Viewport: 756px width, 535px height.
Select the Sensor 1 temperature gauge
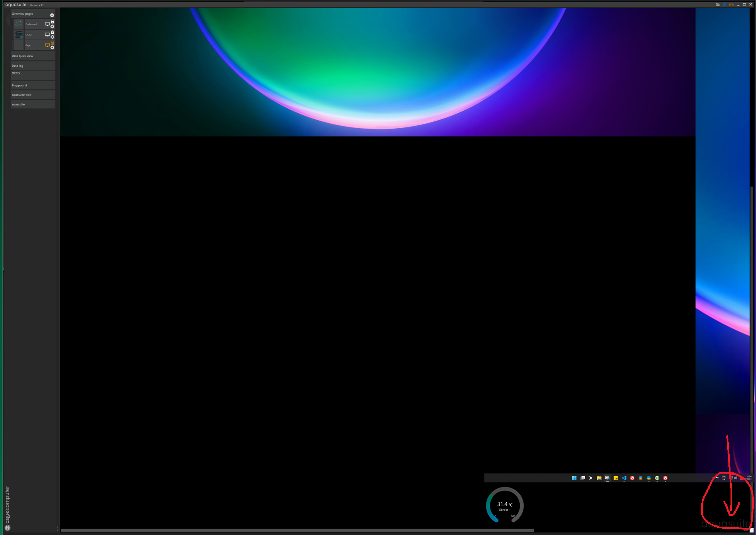click(505, 505)
